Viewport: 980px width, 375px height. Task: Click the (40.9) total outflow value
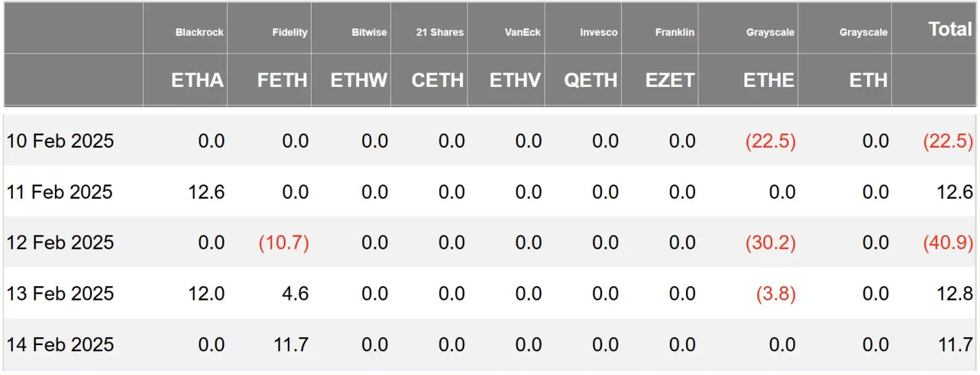[947, 243]
